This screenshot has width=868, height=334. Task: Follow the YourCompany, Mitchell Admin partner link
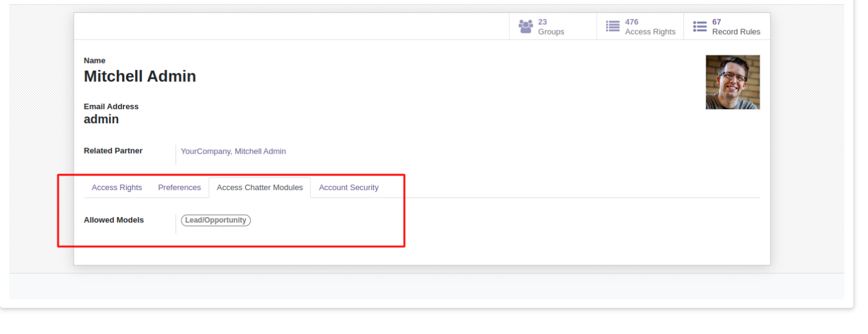pos(233,151)
